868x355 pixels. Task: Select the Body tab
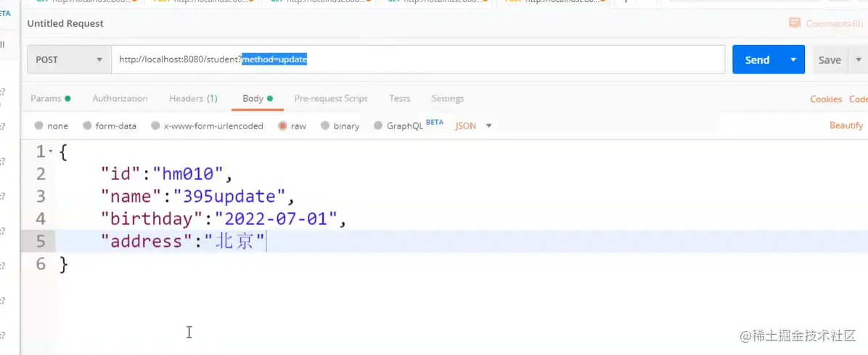pos(258,99)
